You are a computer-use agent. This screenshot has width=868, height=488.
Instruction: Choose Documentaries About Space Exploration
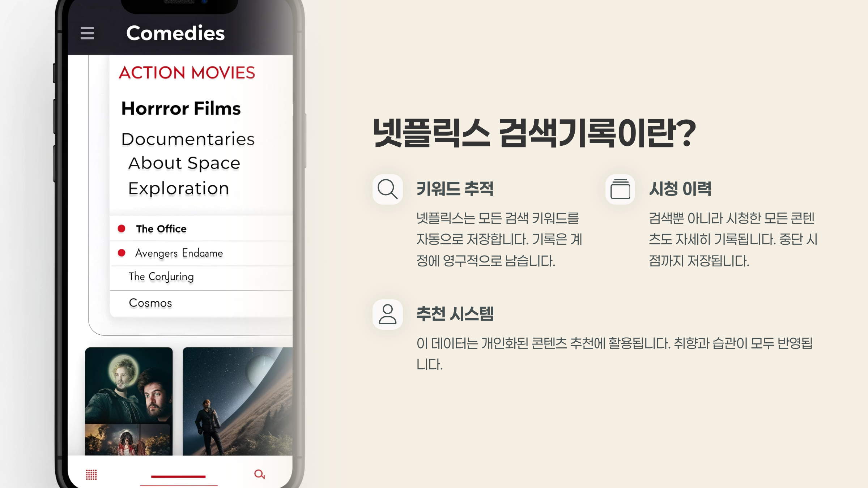point(188,164)
